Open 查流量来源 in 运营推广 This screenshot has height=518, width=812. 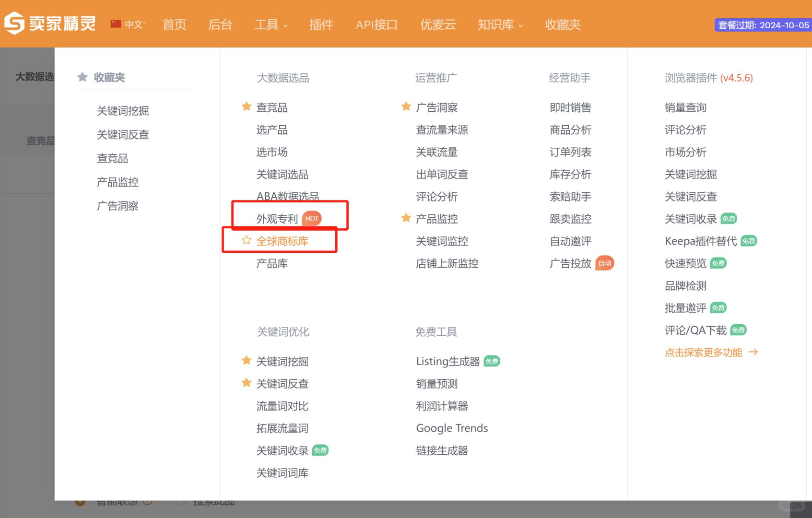pyautogui.click(x=442, y=130)
